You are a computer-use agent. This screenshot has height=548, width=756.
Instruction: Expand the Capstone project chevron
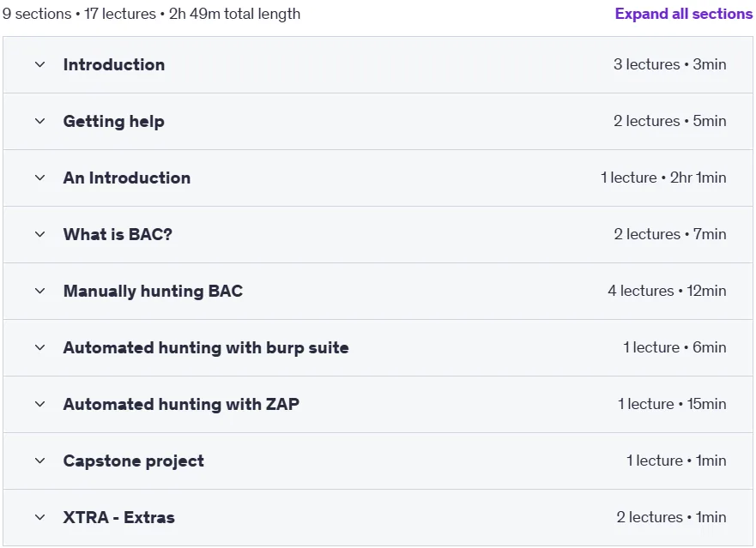(40, 461)
